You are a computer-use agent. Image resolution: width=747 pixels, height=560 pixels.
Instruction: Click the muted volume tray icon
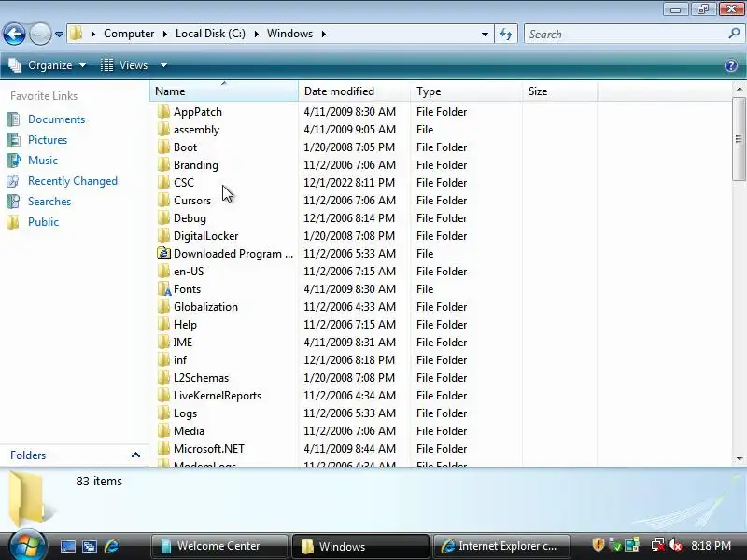pyautogui.click(x=675, y=545)
